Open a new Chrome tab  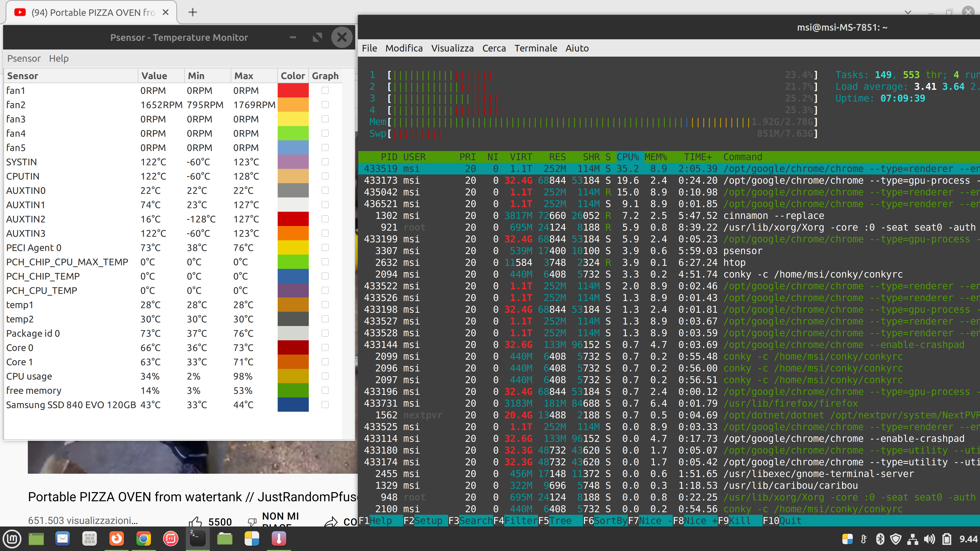coord(192,12)
